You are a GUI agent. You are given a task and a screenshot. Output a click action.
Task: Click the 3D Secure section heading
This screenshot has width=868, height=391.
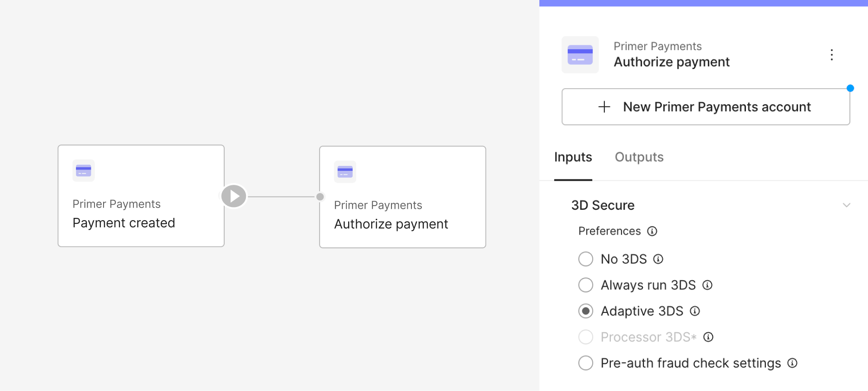coord(603,205)
